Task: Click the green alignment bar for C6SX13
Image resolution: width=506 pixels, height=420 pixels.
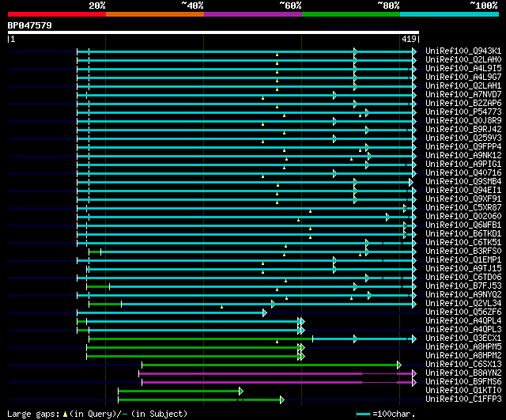Action: coord(270,365)
